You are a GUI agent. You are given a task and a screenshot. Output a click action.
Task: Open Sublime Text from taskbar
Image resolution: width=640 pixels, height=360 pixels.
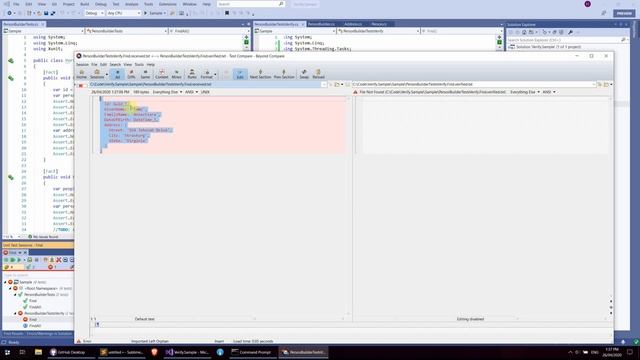tap(122, 352)
